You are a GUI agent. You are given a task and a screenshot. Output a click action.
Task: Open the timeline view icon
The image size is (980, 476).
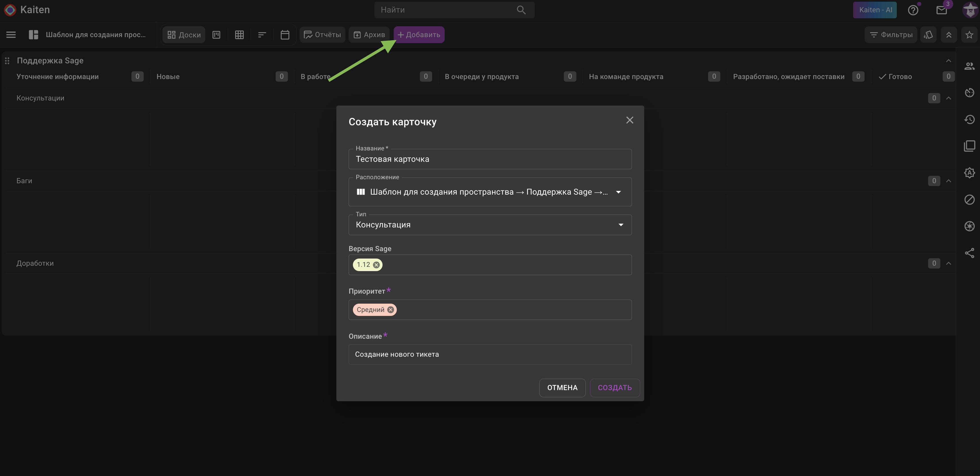pos(262,35)
